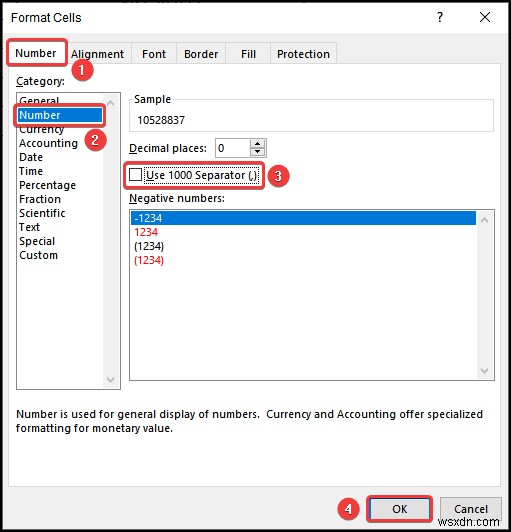
Task: Decrease decimal places with the down spinner
Action: tap(258, 152)
